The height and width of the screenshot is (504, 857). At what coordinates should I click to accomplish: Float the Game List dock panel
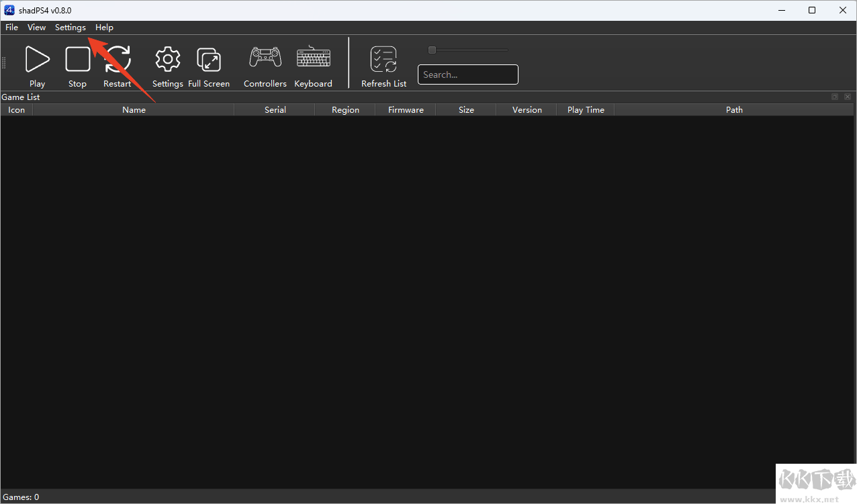[834, 97]
